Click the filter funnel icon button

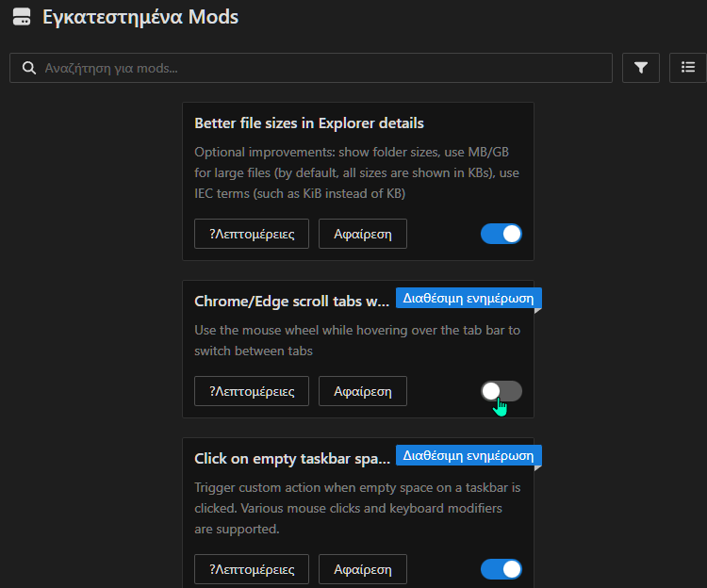tap(641, 68)
